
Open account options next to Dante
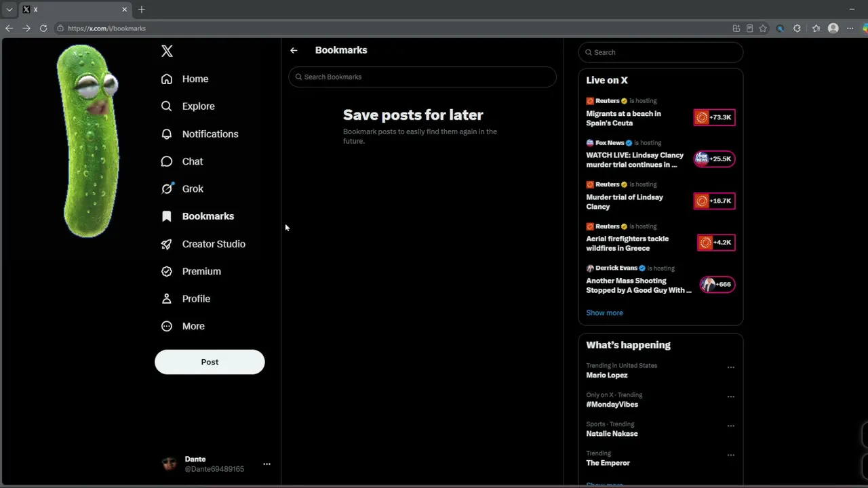point(267,464)
